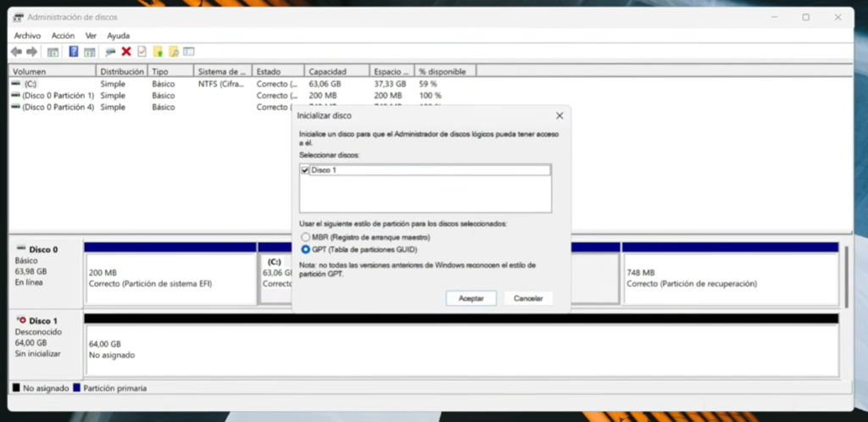Sort by the Capacidad column header
Image resolution: width=868 pixels, height=422 pixels.
coord(337,71)
